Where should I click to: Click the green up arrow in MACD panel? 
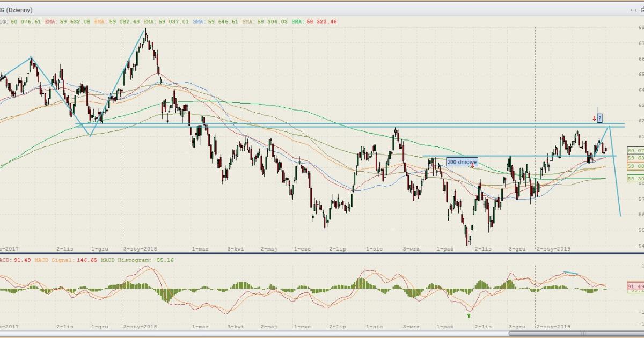point(469,315)
